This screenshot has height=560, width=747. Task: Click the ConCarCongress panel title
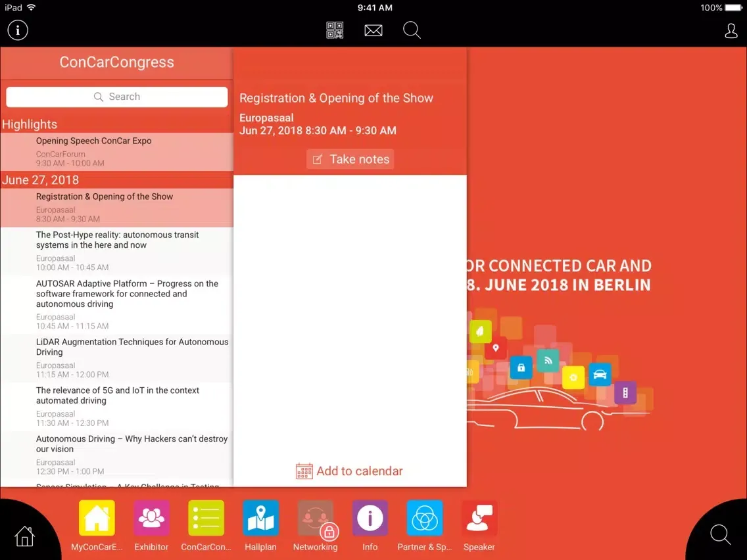tap(117, 62)
